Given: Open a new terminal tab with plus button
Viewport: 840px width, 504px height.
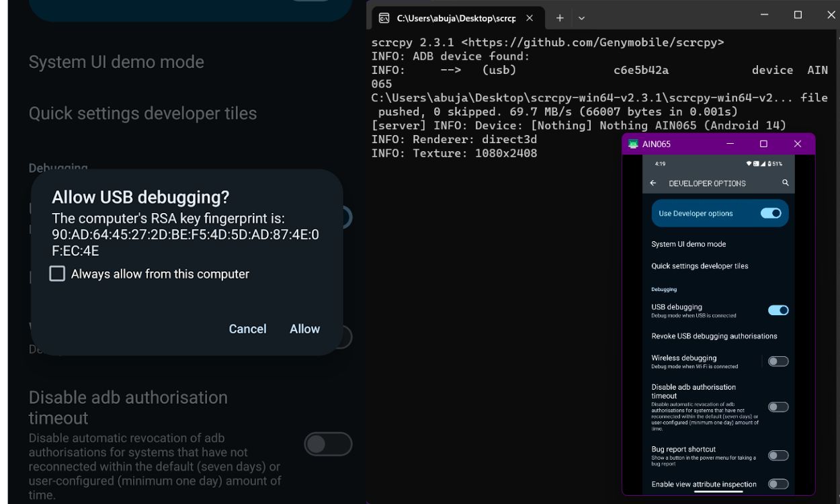Looking at the screenshot, I should tap(560, 18).
